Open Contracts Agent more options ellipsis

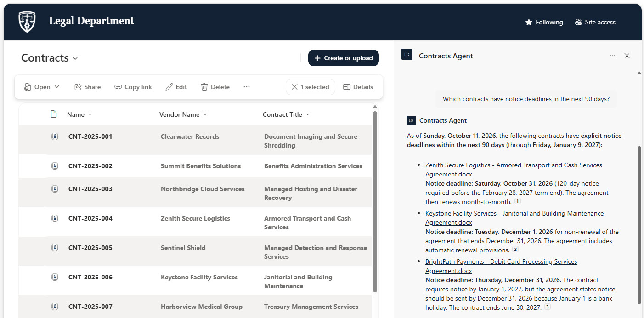[x=612, y=56]
